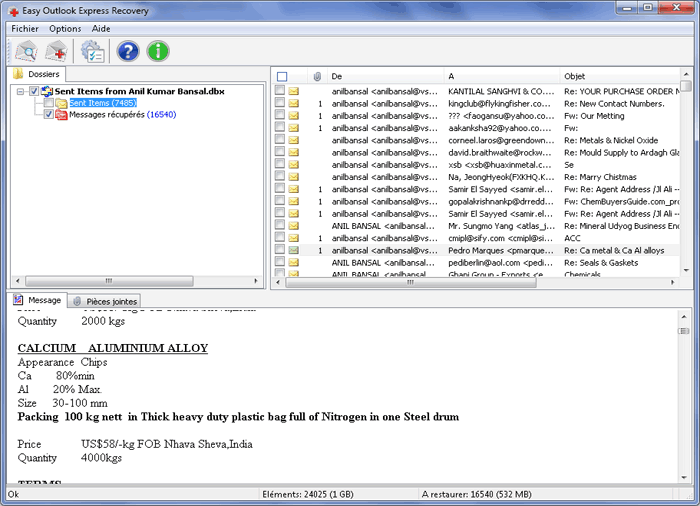Select message to aakanksha92@yahoo.co
The image size is (700, 506).
500,128
